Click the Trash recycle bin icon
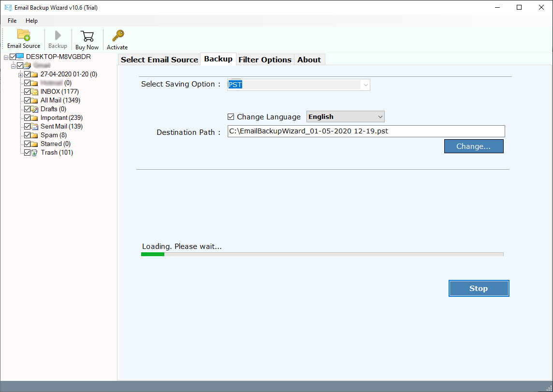Screen dimensions: 553x392 tap(34, 153)
